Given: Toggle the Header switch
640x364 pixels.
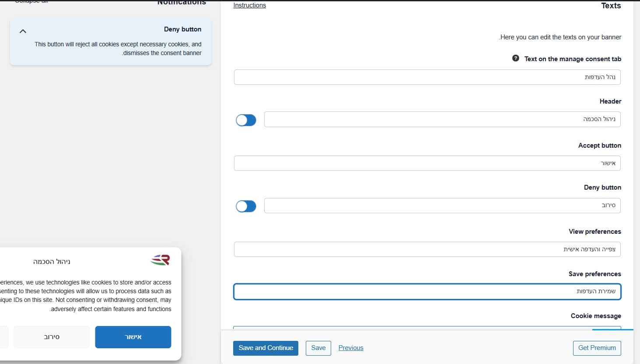Looking at the screenshot, I should click(x=246, y=120).
